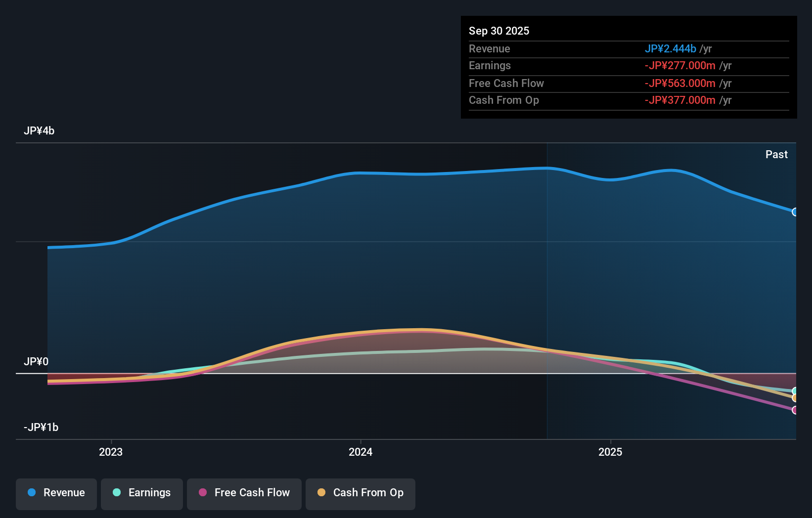
Task: Click the teal Earnings legend dot
Action: pos(117,493)
